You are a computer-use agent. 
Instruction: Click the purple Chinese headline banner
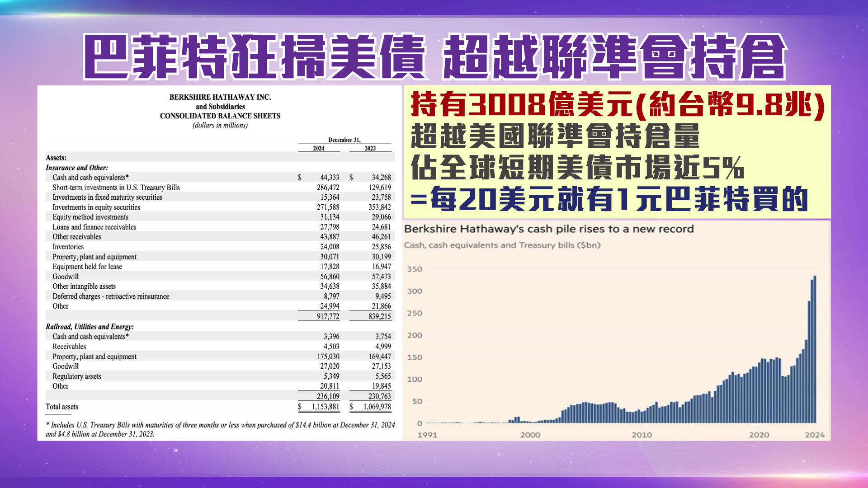pos(434,56)
